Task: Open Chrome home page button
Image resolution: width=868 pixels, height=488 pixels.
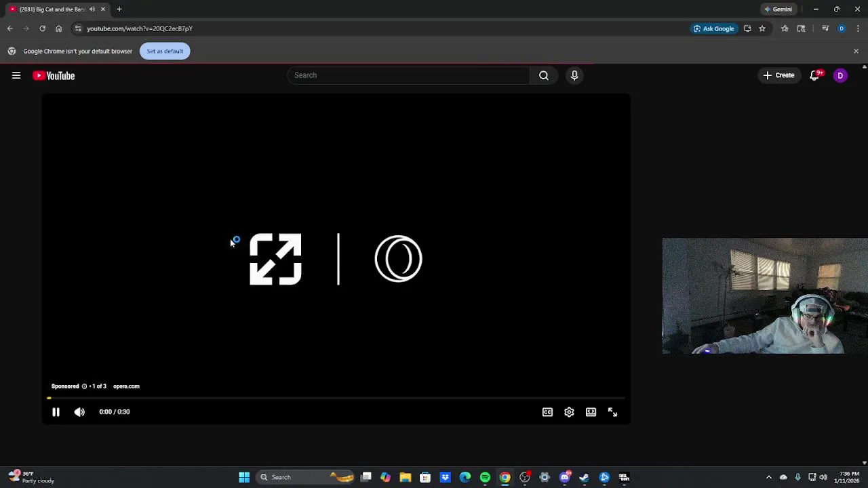Action: click(x=58, y=28)
